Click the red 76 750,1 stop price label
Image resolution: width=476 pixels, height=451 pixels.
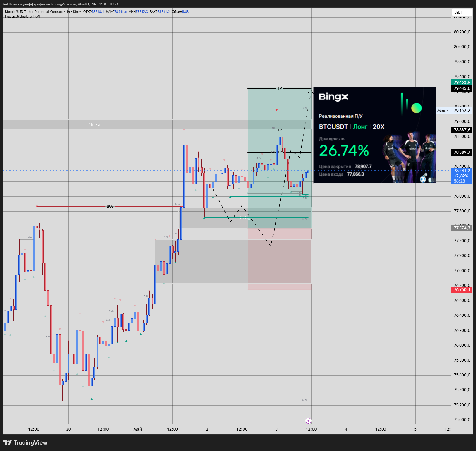coord(461,290)
